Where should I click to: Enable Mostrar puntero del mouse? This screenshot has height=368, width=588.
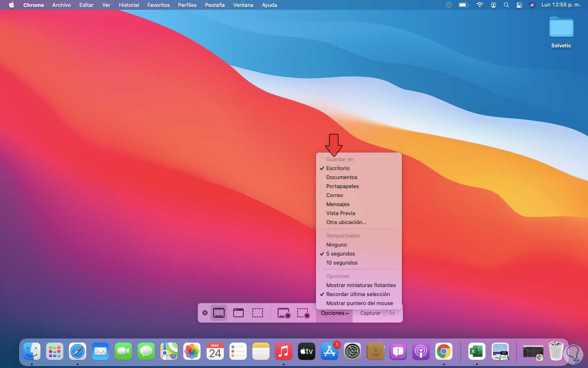359,303
